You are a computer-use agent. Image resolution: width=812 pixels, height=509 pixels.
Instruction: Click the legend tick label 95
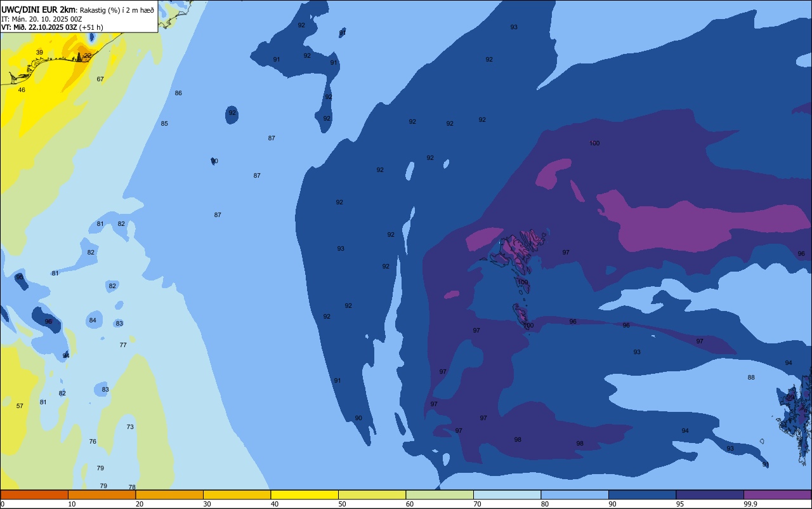click(680, 504)
